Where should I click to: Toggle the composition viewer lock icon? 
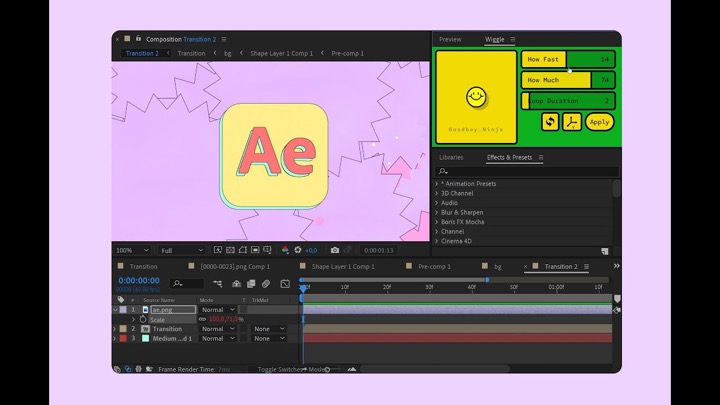(x=138, y=39)
